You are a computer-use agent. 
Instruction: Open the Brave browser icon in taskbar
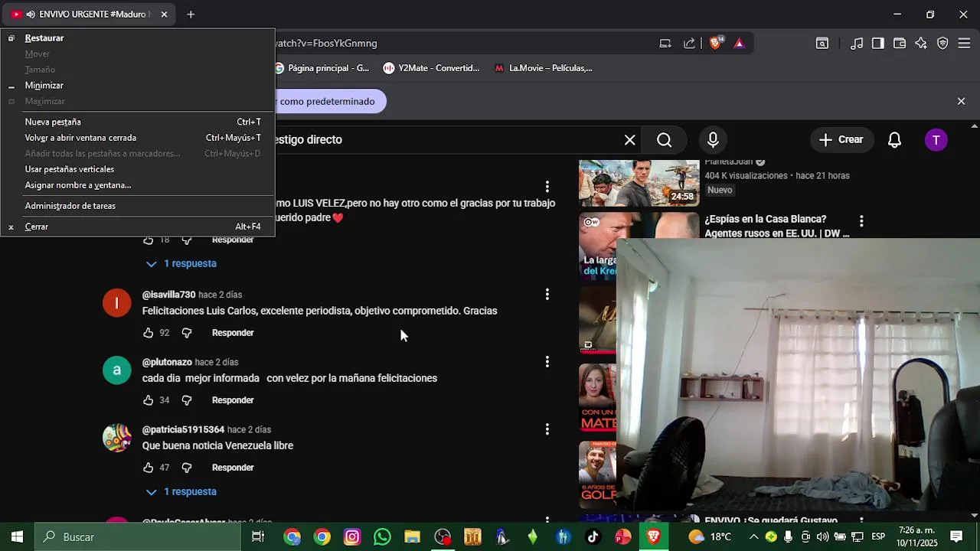[x=653, y=537]
